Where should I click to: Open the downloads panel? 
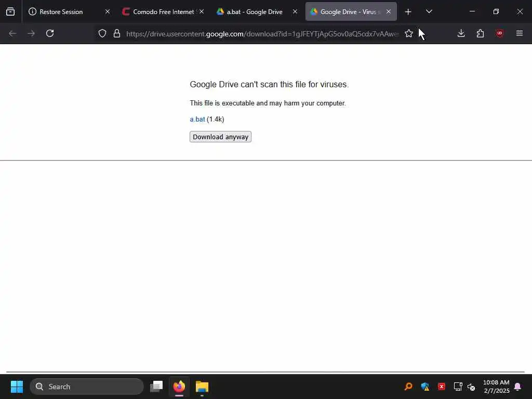461,33
